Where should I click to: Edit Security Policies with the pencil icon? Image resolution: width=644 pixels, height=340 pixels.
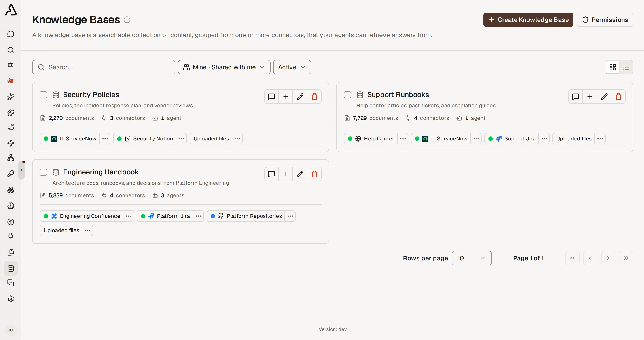pos(300,96)
